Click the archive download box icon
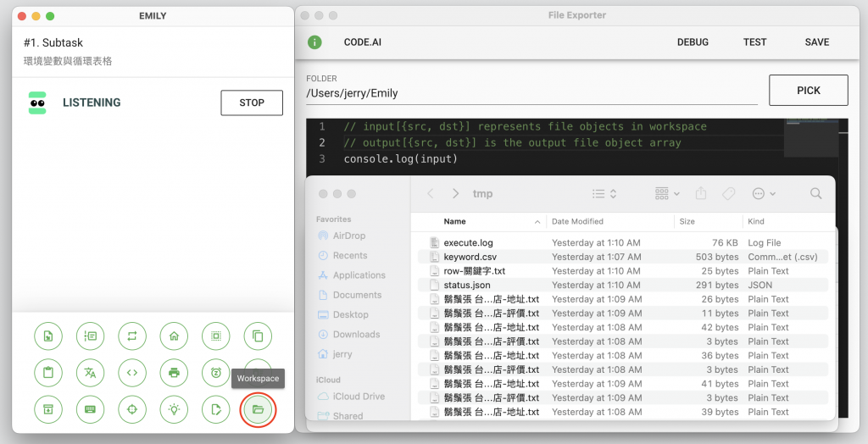The image size is (868, 444). tap(48, 409)
